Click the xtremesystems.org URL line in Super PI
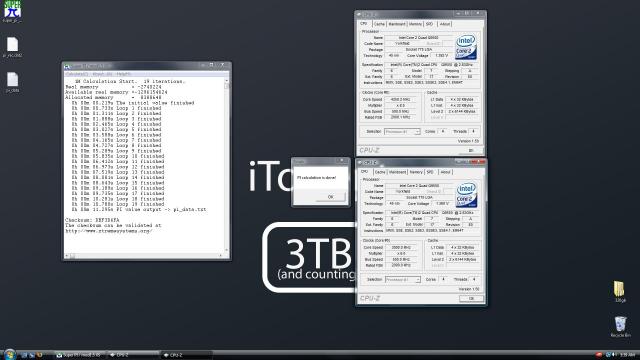 (109, 231)
